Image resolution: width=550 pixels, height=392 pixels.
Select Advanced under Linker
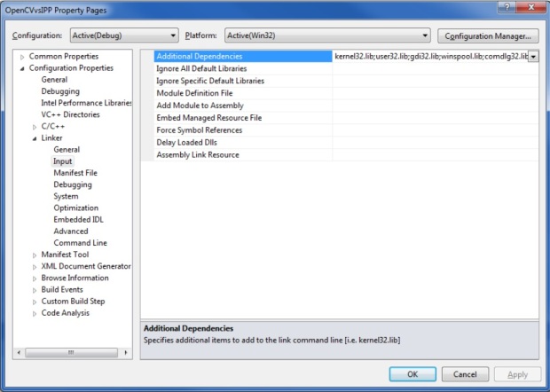[71, 231]
